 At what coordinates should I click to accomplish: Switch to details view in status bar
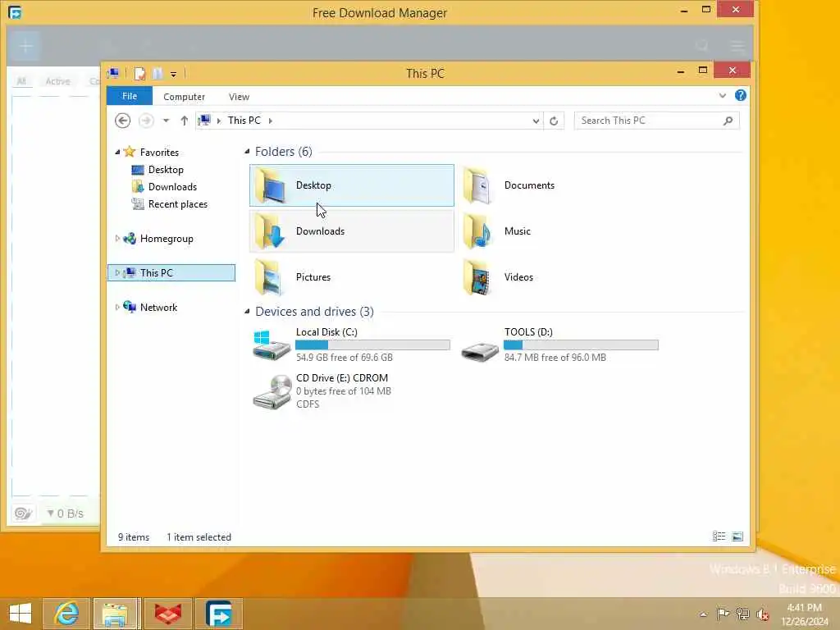pos(719,536)
